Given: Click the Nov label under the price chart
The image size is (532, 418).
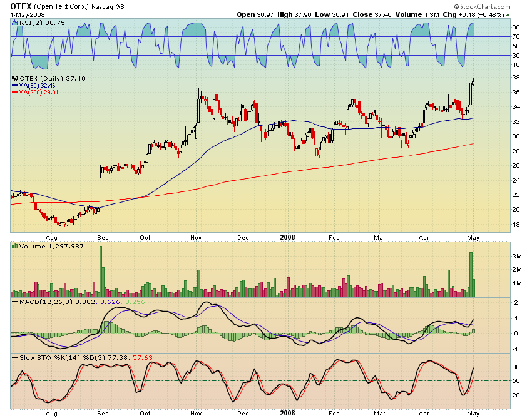Looking at the screenshot, I should click(196, 238).
